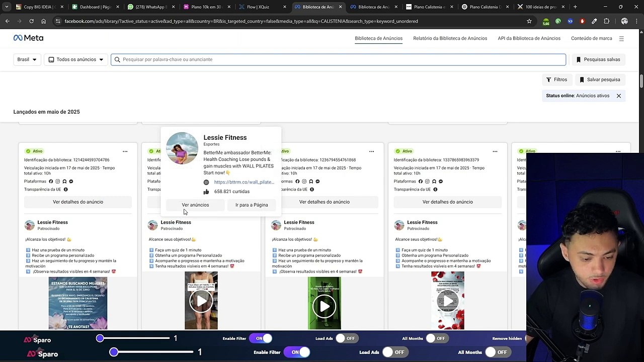
Task: Switch to the Flow | XQuiz tab
Action: pos(262,7)
